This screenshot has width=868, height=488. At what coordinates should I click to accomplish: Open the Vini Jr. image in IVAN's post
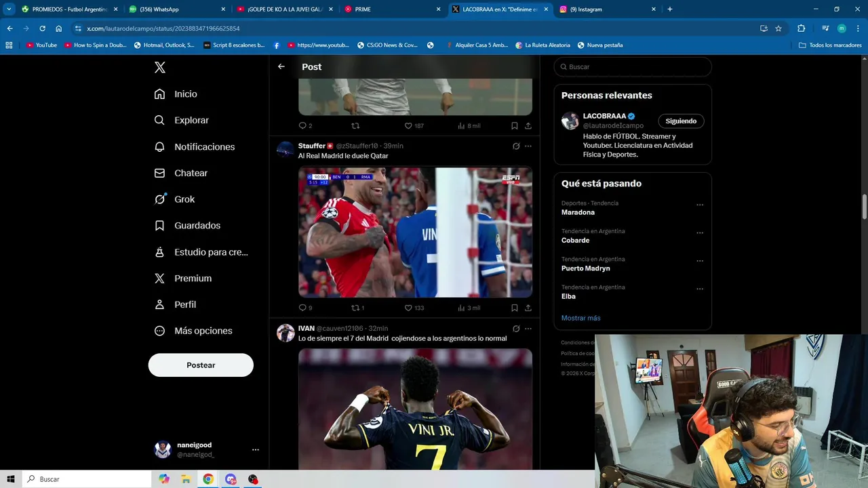[x=415, y=409]
